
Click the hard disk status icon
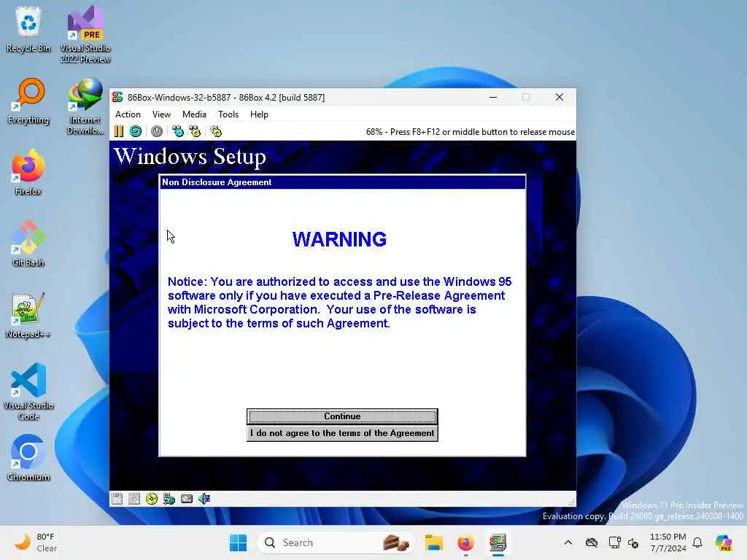pyautogui.click(x=187, y=499)
